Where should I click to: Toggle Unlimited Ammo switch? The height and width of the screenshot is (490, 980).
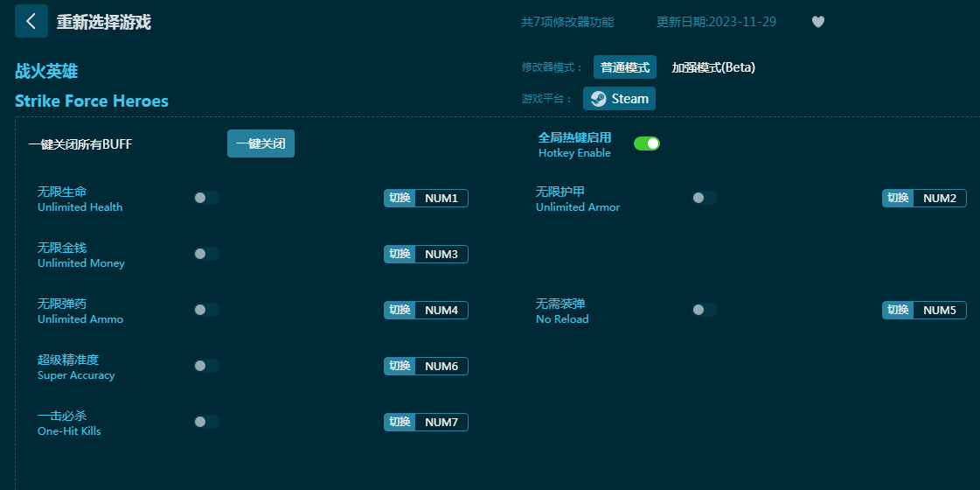pyautogui.click(x=205, y=310)
